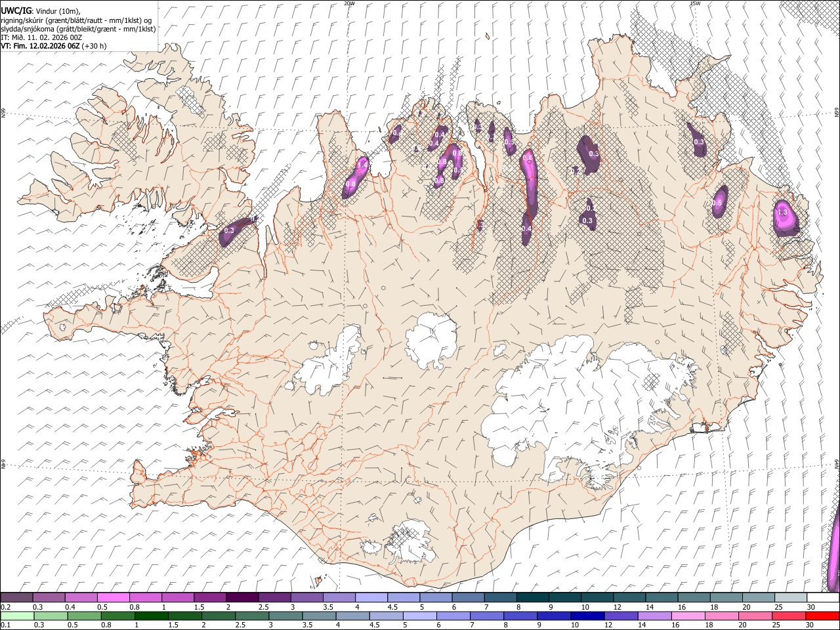Viewport: 840px width, 630px height.
Task: Click the 2–2.5 lower scale swatch
Action: pyautogui.click(x=219, y=616)
